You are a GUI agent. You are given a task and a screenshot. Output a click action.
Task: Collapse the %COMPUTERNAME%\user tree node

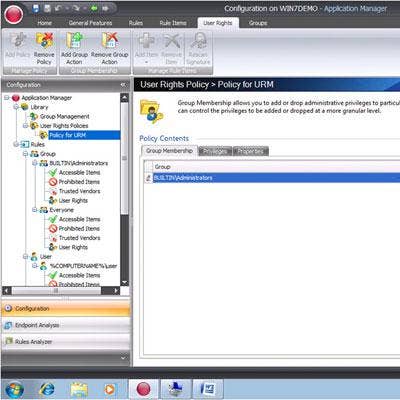pyautogui.click(x=35, y=266)
